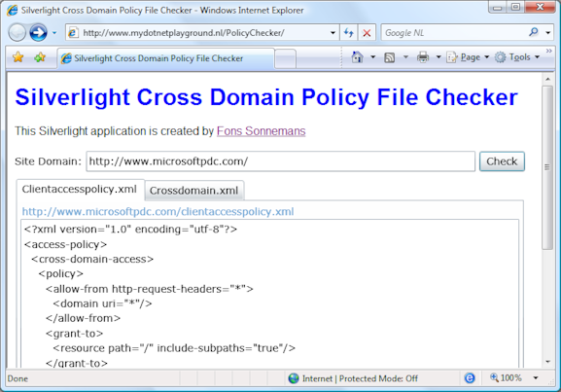Click the Site Domain text field
The height and width of the screenshot is (392, 561).
(x=280, y=161)
